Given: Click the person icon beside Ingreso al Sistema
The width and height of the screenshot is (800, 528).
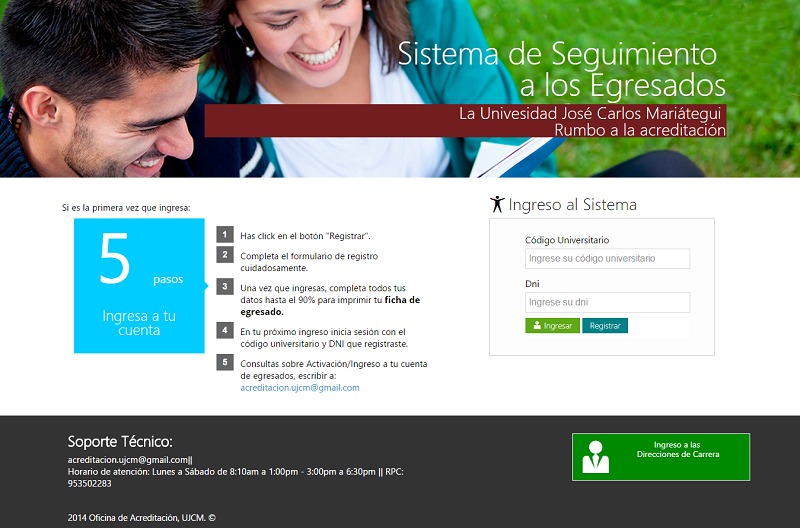Looking at the screenshot, I should click(497, 204).
